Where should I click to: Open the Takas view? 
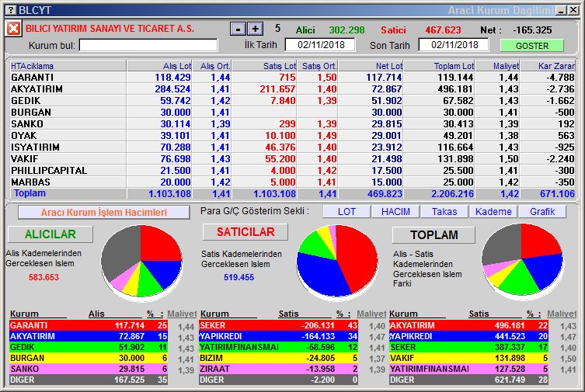pyautogui.click(x=444, y=212)
